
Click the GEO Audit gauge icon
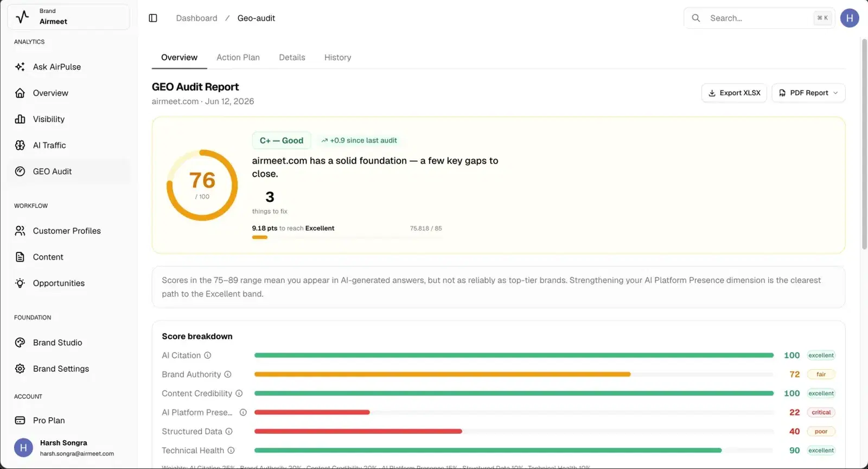20,171
